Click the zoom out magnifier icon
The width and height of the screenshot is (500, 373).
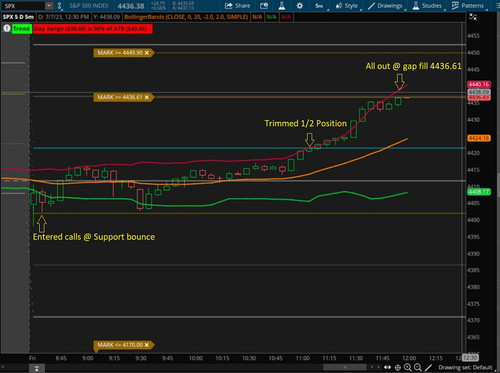(x=418, y=367)
